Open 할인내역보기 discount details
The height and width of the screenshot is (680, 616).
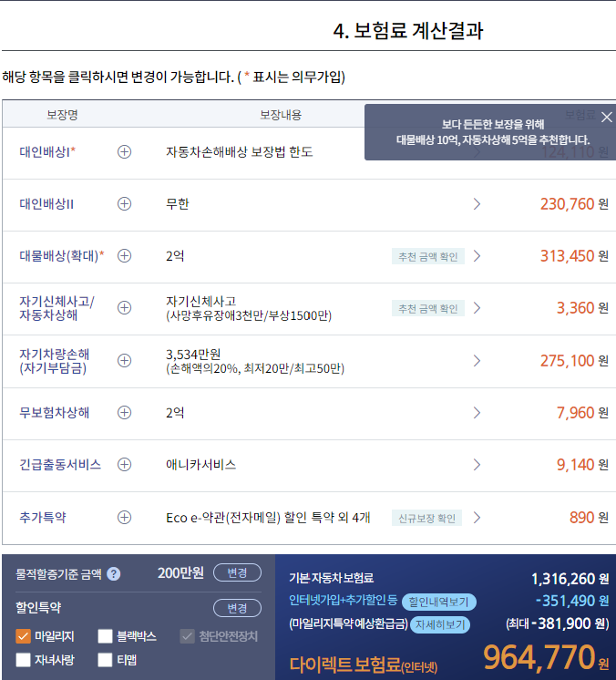(x=438, y=602)
